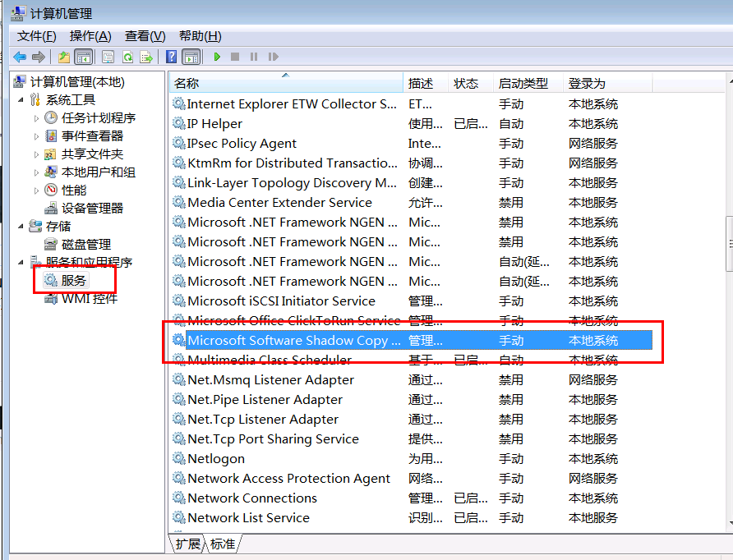
Task: Expand the 任务计划程序 node
Action: point(36,118)
